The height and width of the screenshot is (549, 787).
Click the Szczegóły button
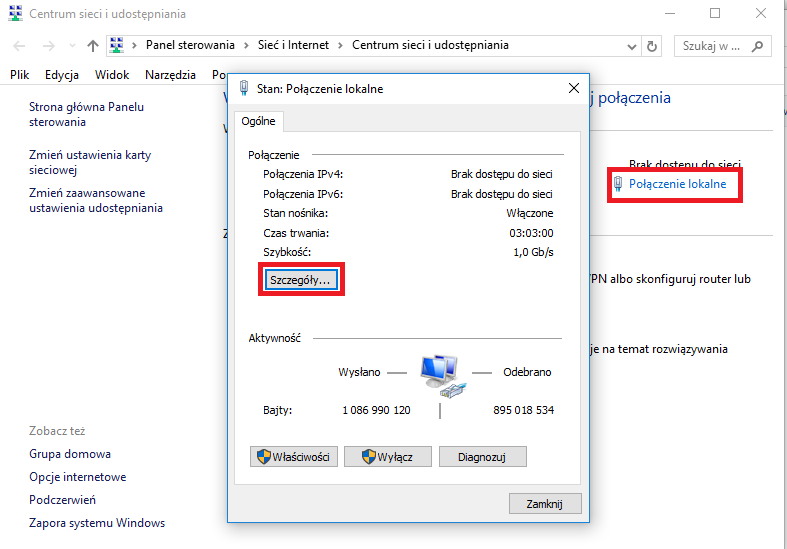coord(301,280)
